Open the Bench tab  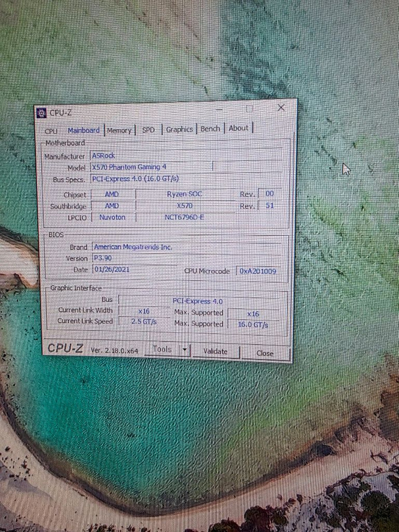[x=210, y=129]
